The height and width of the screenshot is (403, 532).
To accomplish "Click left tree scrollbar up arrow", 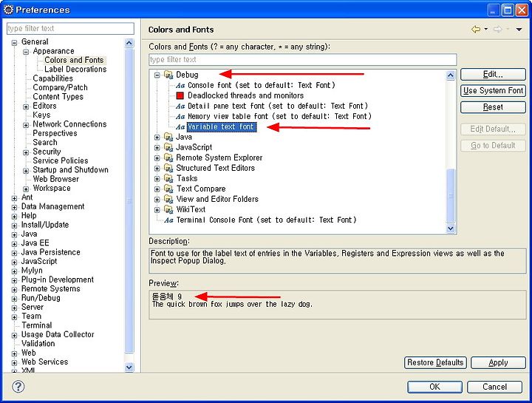I will (129, 43).
